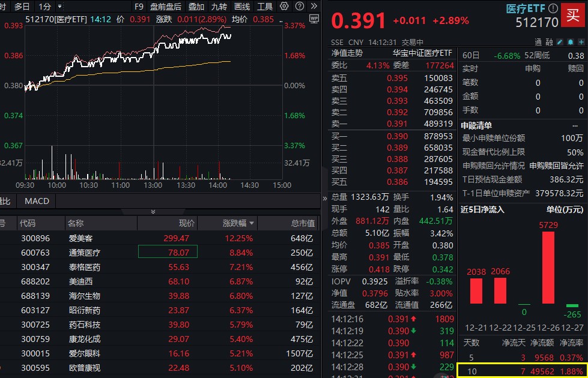Viewport: 588px width, 378px height.
Task: Click 申购赎回皆允许 status text
Action: click(557, 166)
